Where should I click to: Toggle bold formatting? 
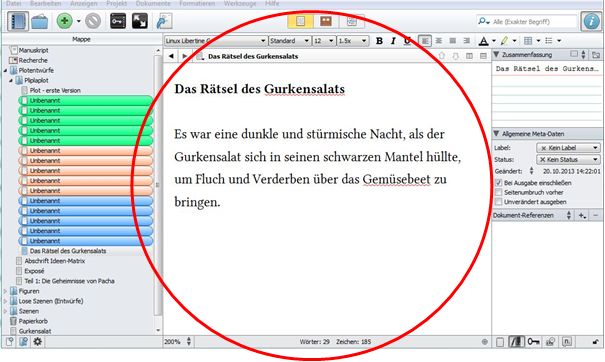[379, 41]
